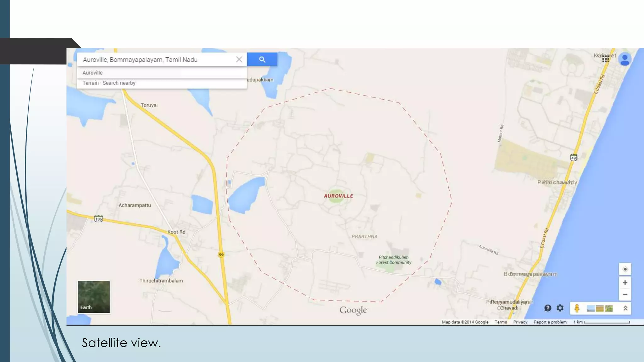The width and height of the screenshot is (644, 362).
Task: Open the help question mark icon
Action: click(x=547, y=308)
